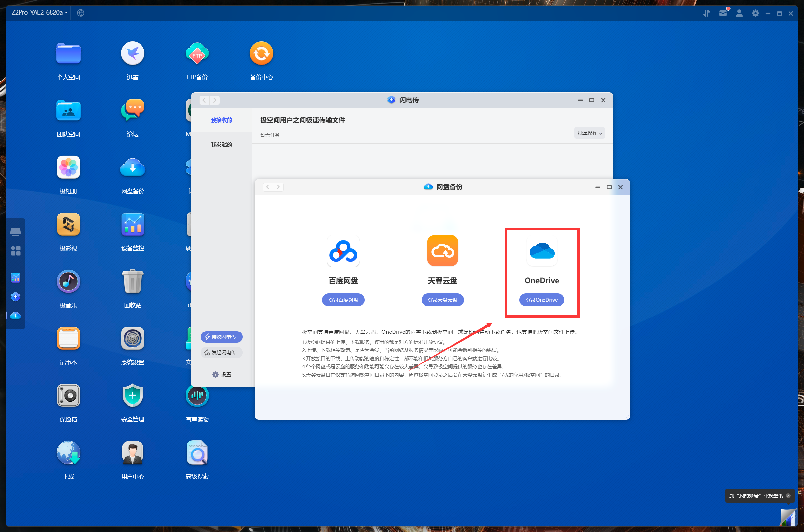Click the 登录百度网盘 button

[343, 300]
